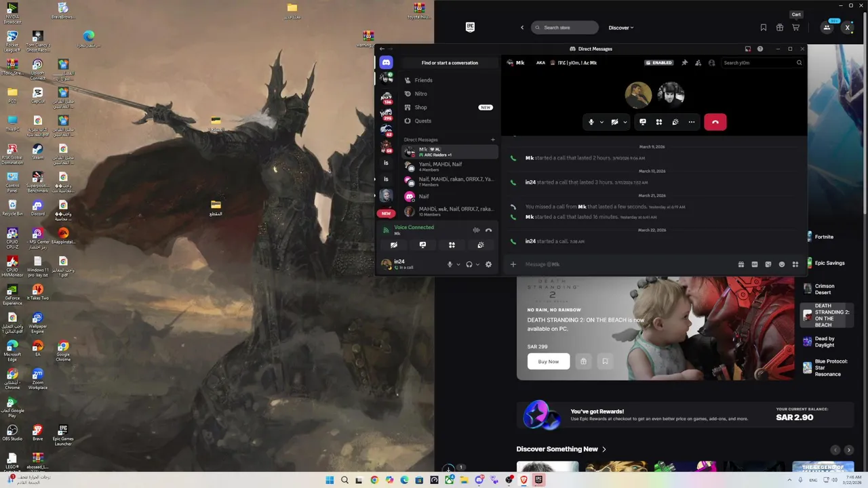Expand input device options in user panel
The width and height of the screenshot is (868, 488).
458,264
